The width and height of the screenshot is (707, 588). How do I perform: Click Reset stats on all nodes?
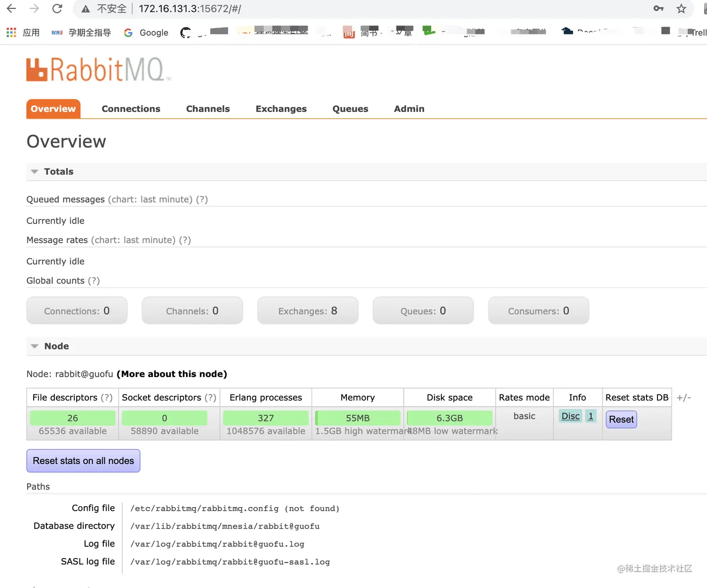point(83,461)
